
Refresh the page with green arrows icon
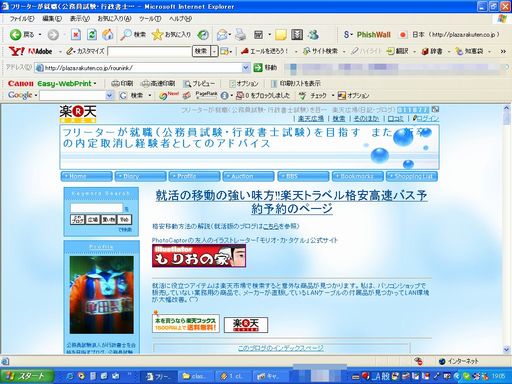click(x=92, y=34)
